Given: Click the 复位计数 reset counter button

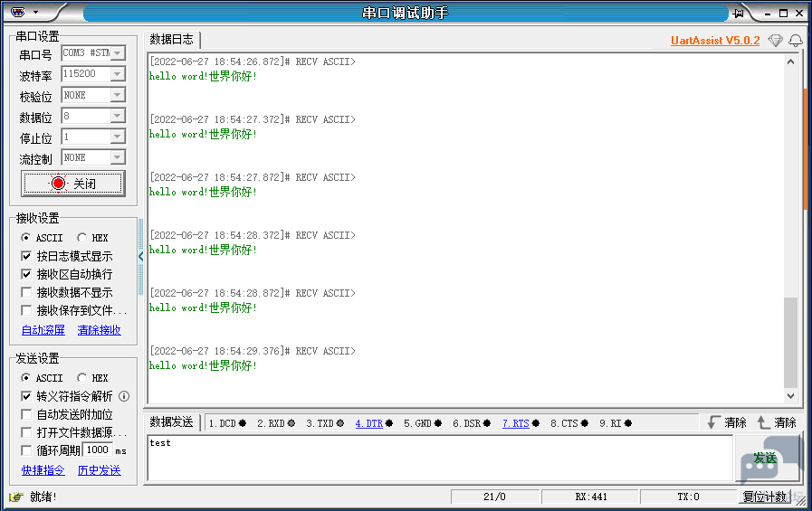Looking at the screenshot, I should pyautogui.click(x=765, y=497).
